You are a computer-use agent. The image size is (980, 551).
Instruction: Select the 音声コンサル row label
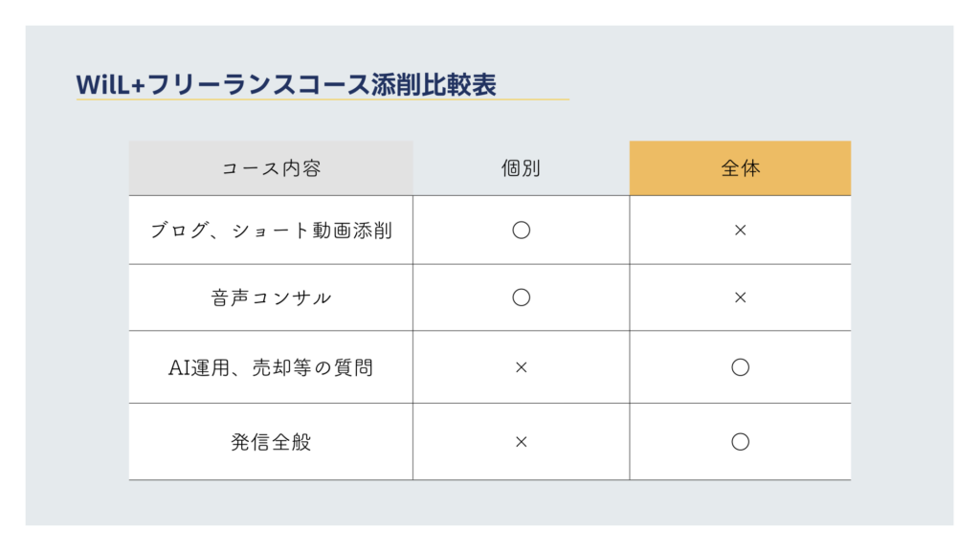tap(271, 298)
